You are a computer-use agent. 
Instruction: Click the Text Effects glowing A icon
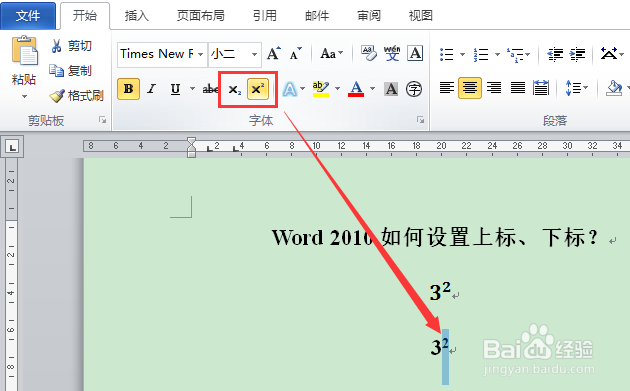(x=290, y=89)
